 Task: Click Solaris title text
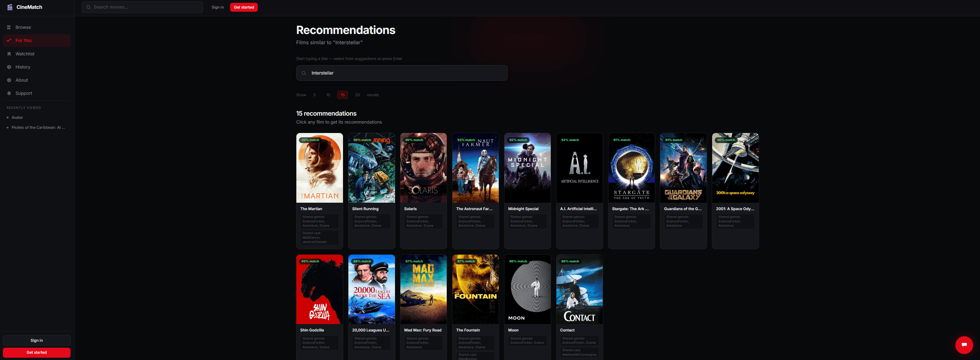(410, 209)
